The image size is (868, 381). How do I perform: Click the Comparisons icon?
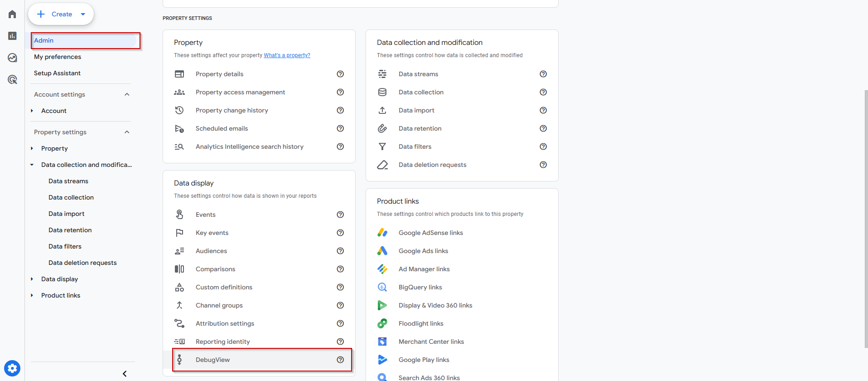tap(179, 269)
